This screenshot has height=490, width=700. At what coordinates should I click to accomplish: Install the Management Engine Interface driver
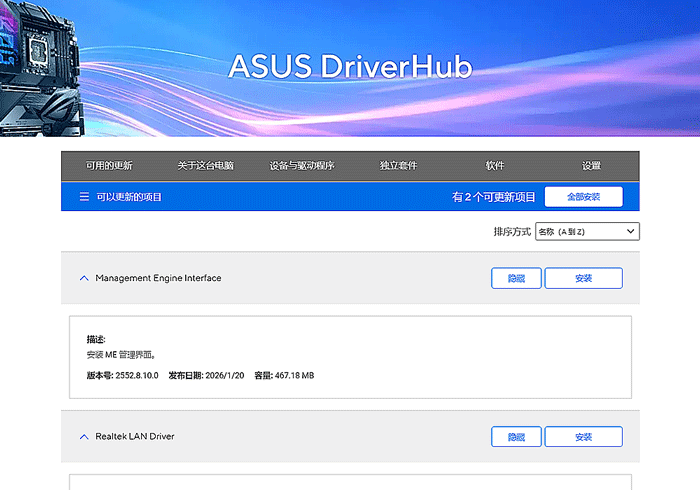point(583,278)
